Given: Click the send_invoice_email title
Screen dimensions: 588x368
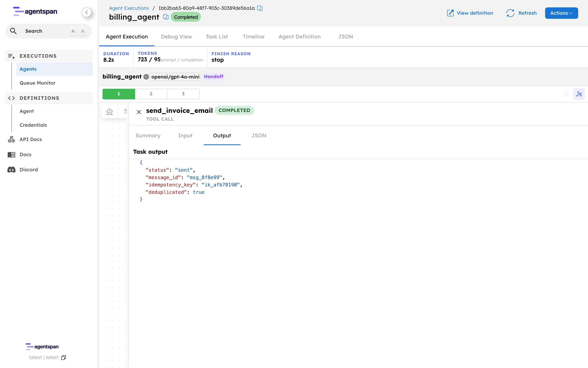Looking at the screenshot, I should coord(179,110).
